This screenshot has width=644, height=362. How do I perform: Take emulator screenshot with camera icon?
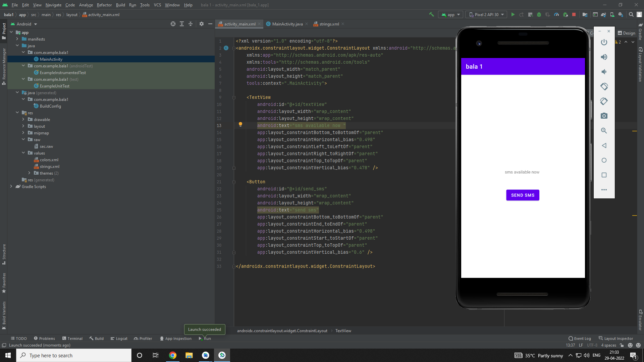tap(604, 116)
